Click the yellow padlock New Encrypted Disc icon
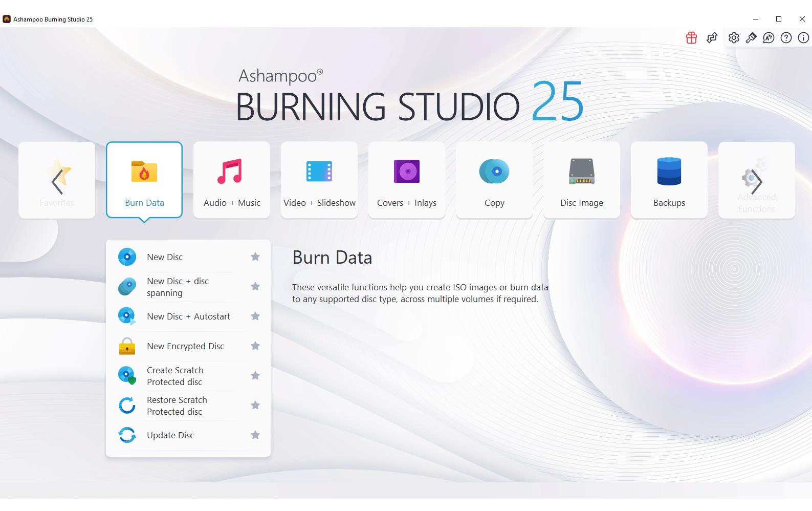 pyautogui.click(x=127, y=346)
